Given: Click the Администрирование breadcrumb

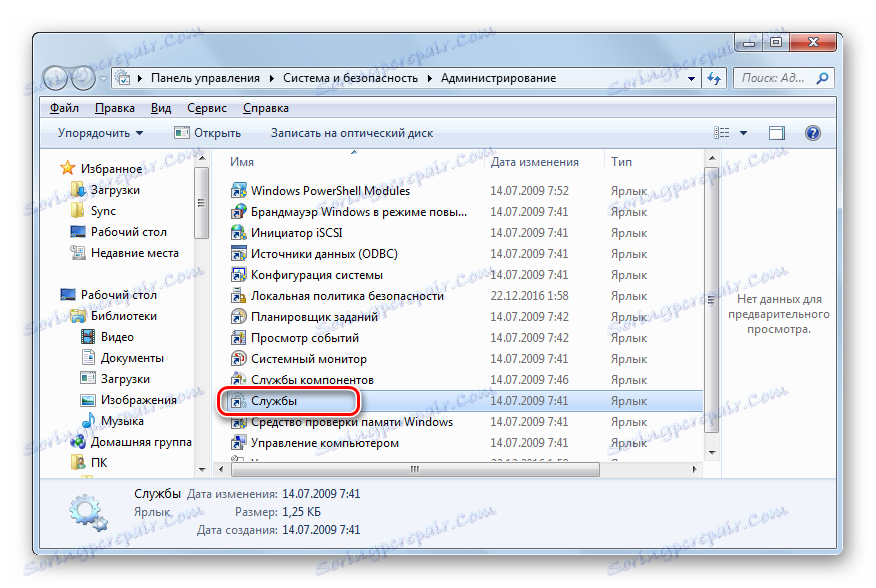Looking at the screenshot, I should click(x=498, y=78).
